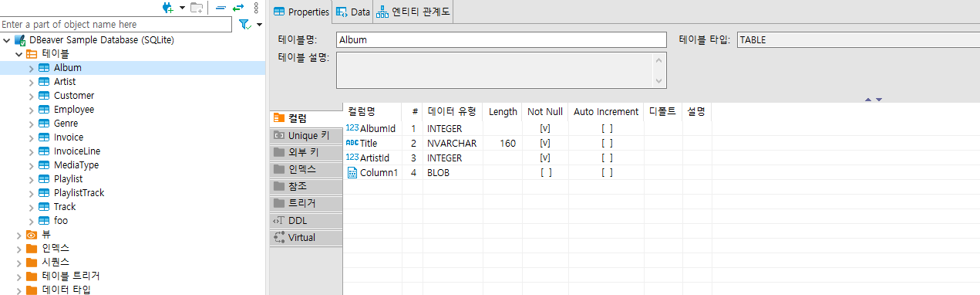Toggle Auto Increment for Column1 row
This screenshot has width=980, height=295.
(607, 172)
